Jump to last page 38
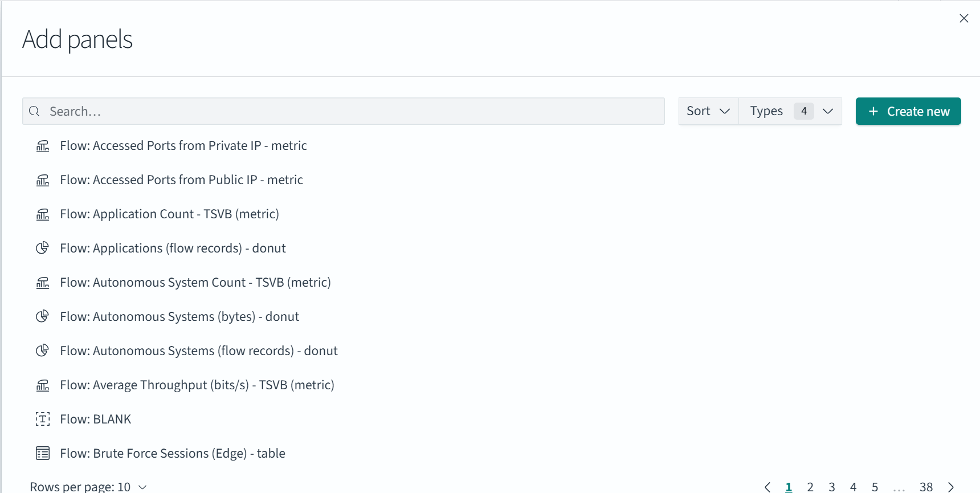Image resolution: width=980 pixels, height=493 pixels. pos(926,487)
